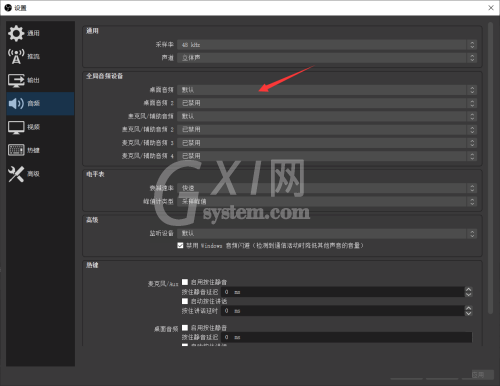Increase the 按住讲话延时 value with up arrow
This screenshot has width=500, height=386.
(x=468, y=308)
